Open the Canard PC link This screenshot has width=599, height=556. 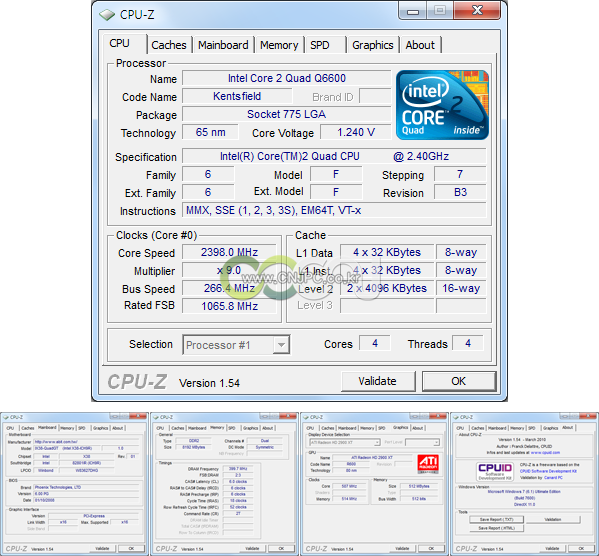tap(553, 478)
